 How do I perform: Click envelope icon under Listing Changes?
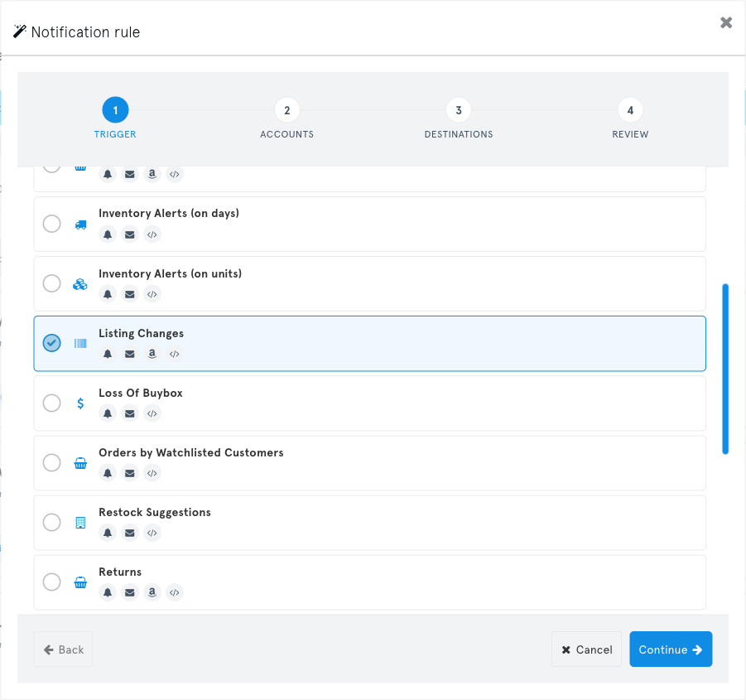tap(130, 354)
